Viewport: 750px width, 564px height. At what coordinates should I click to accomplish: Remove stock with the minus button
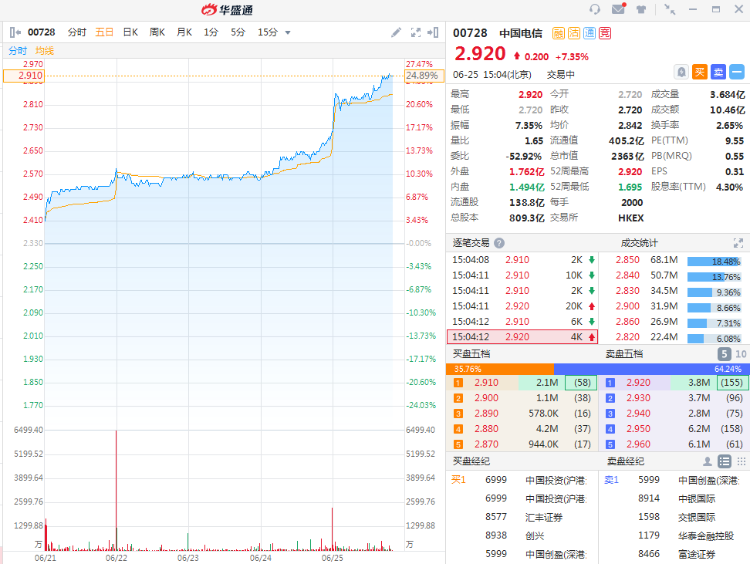click(737, 72)
